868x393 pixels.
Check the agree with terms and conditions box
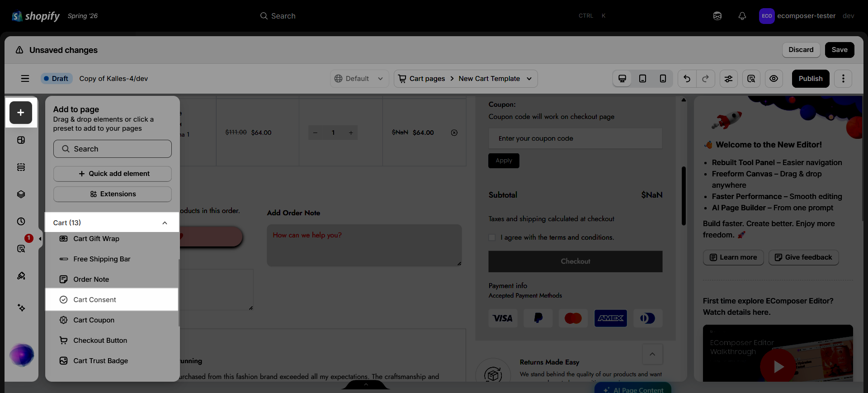point(492,237)
